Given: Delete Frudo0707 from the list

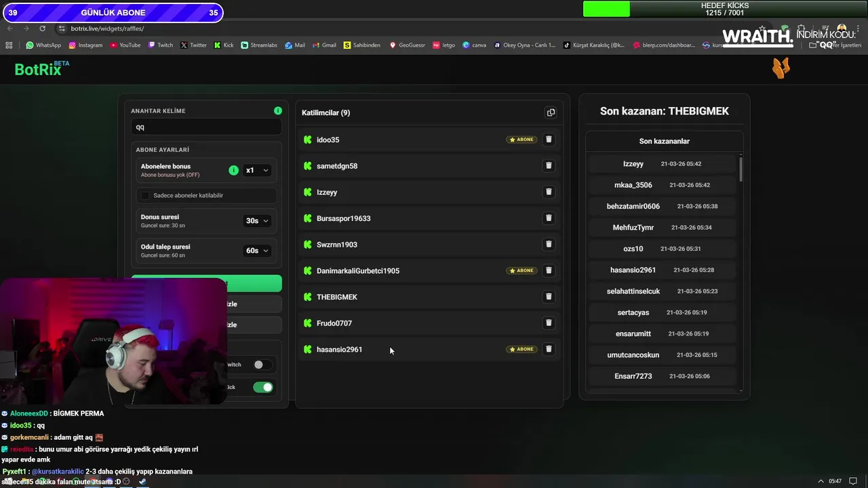Looking at the screenshot, I should tap(549, 323).
